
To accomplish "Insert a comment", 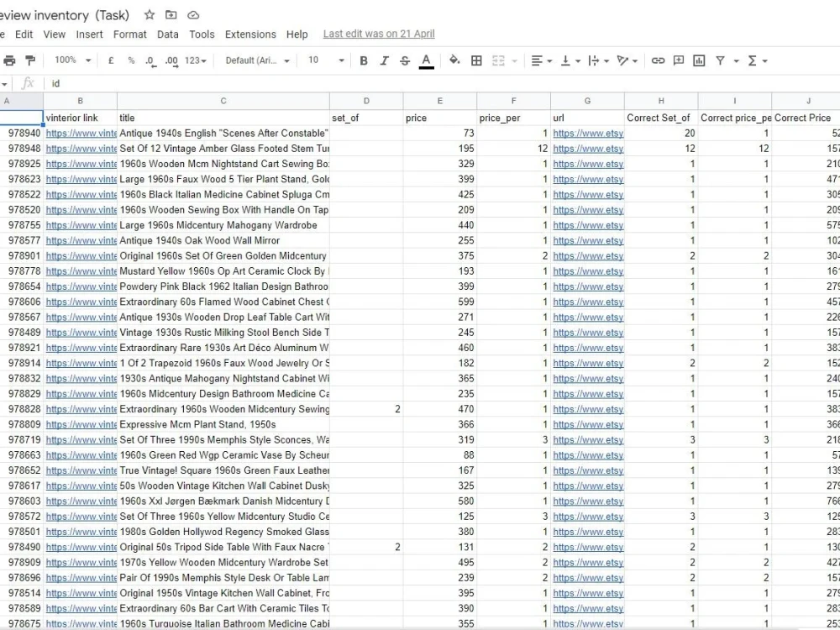I will (x=679, y=60).
